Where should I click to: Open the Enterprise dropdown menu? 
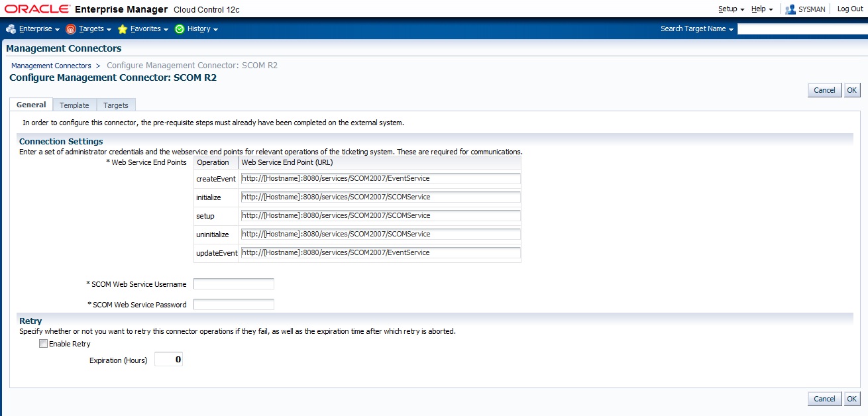39,29
